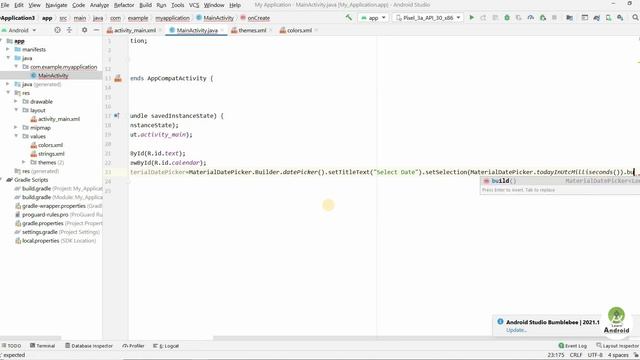
Task: Open the app run configuration dropdown
Action: click(373, 18)
